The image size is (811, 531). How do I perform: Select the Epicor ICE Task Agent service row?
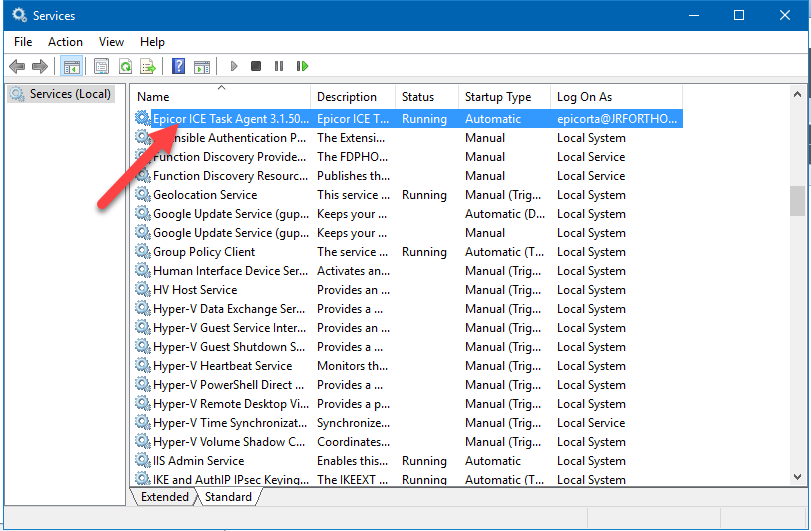tap(408, 118)
